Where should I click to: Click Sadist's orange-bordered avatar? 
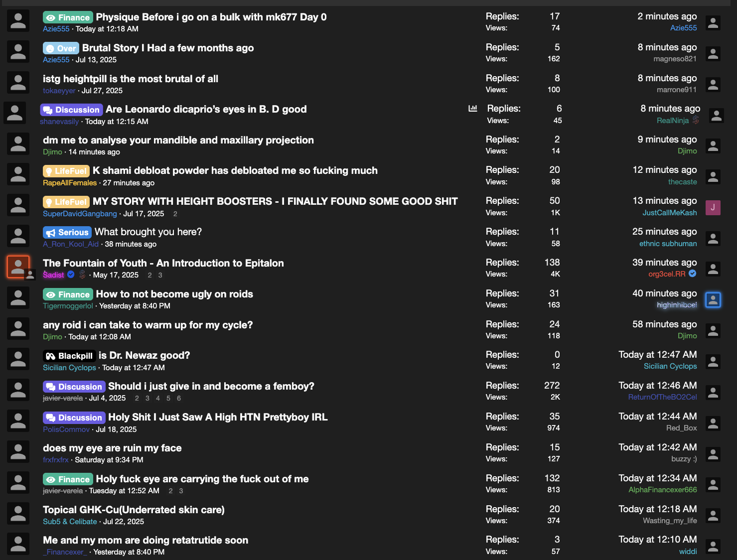coord(18,267)
